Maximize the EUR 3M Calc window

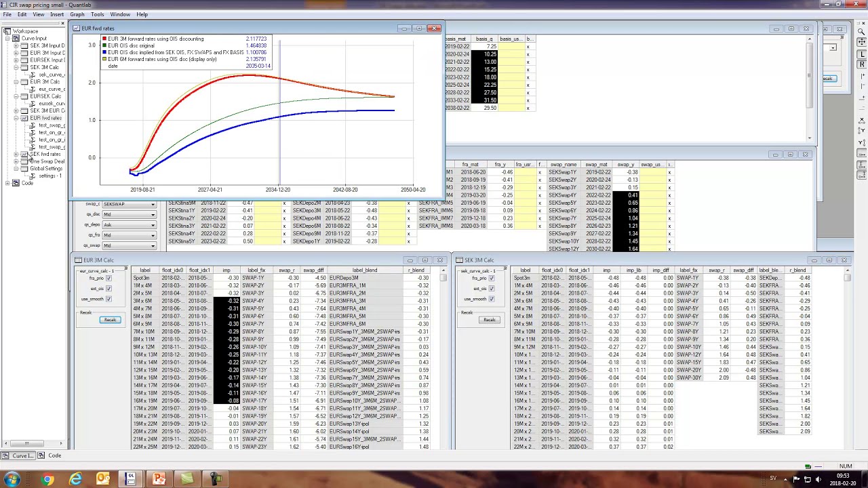tap(425, 260)
